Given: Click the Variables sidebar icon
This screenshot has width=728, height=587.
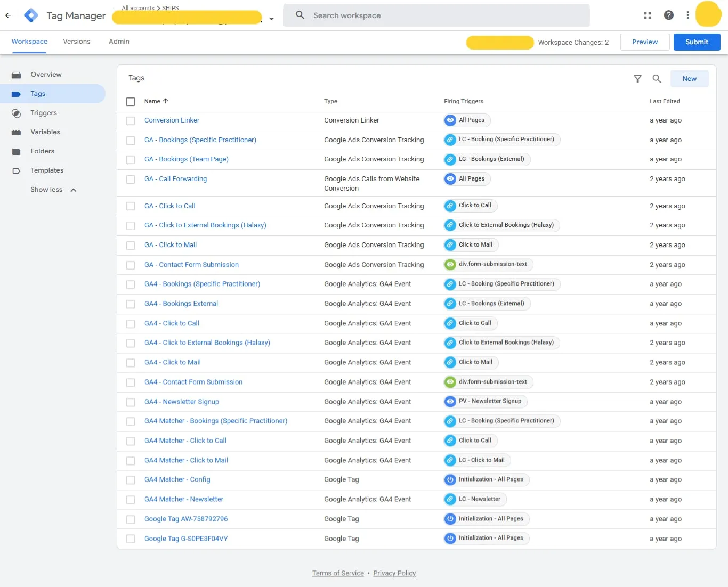Looking at the screenshot, I should [17, 132].
